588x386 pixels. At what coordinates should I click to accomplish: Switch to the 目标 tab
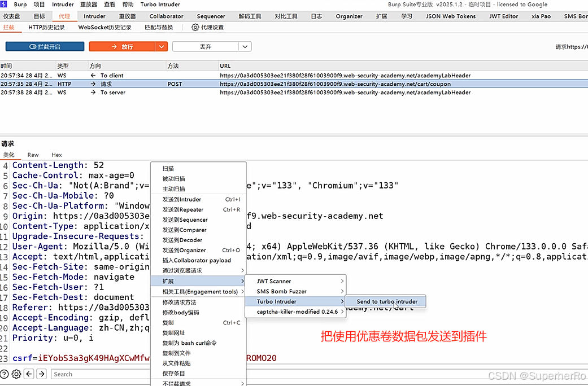(40, 16)
